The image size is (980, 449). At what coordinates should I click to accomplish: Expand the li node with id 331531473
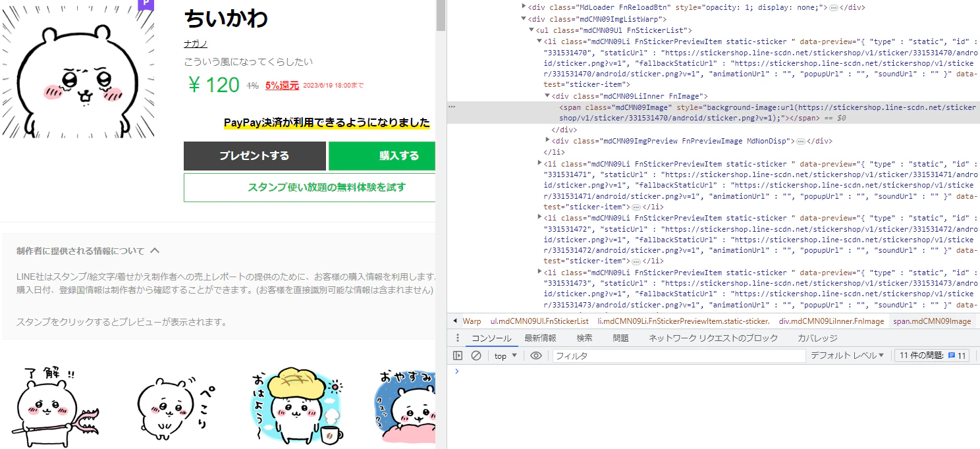point(539,272)
